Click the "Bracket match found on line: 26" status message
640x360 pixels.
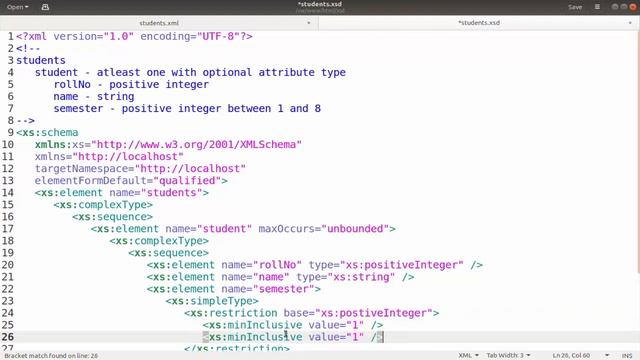coord(51,356)
